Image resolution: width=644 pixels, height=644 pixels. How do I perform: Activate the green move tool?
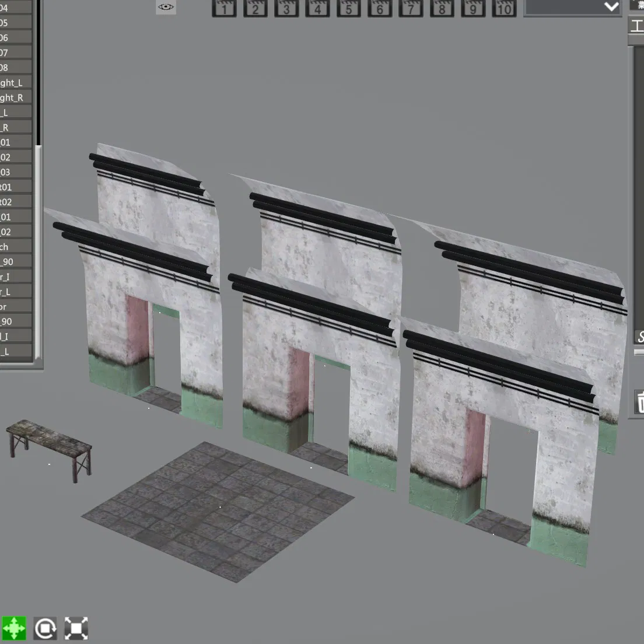(14, 628)
